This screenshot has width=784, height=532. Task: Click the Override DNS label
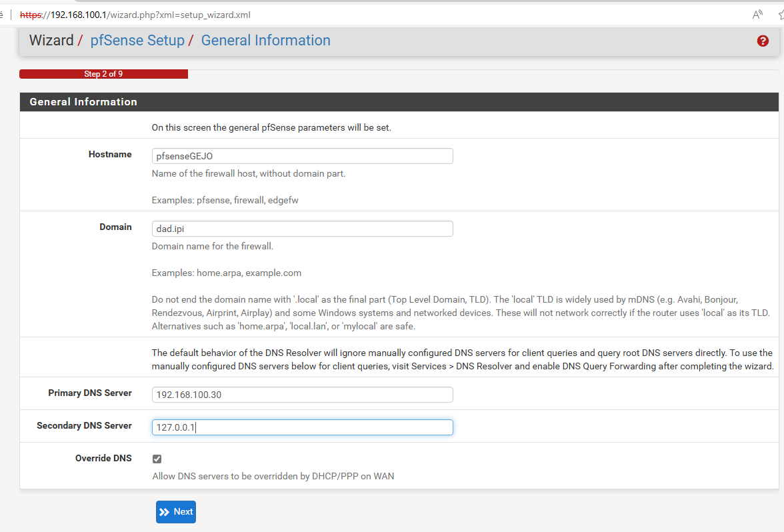point(103,458)
